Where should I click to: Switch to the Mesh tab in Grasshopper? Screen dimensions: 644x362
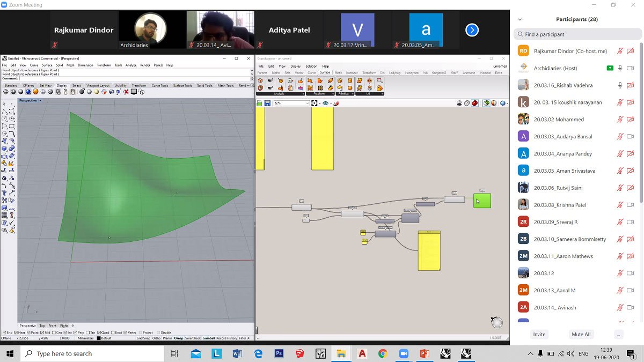coord(339,73)
